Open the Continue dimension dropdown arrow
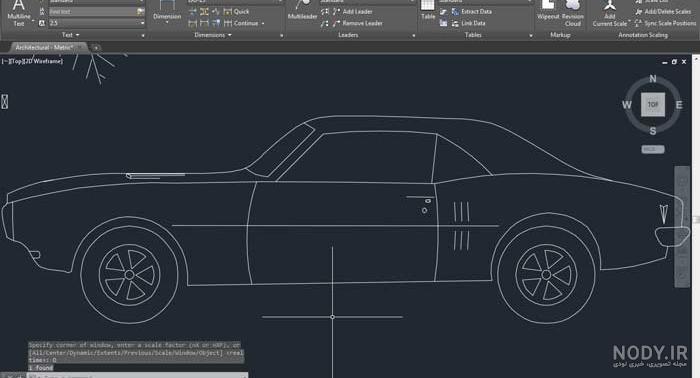This screenshot has width=700, height=378. (263, 23)
